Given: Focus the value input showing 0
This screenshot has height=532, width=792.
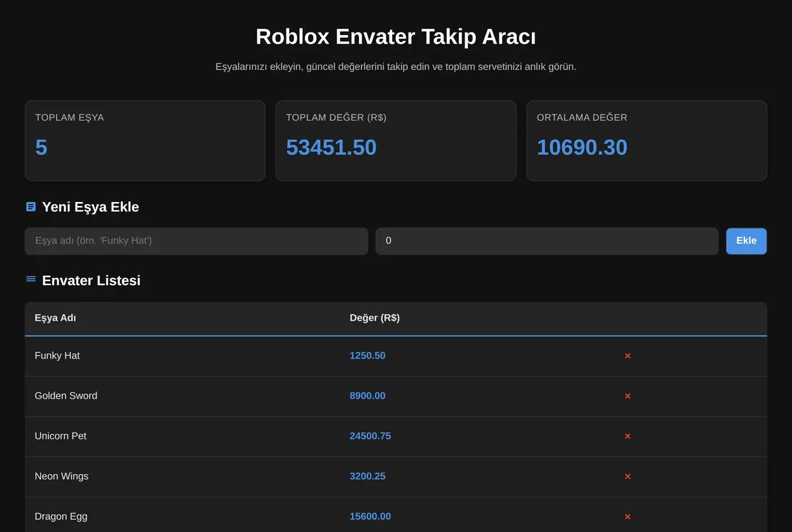Looking at the screenshot, I should 546,241.
